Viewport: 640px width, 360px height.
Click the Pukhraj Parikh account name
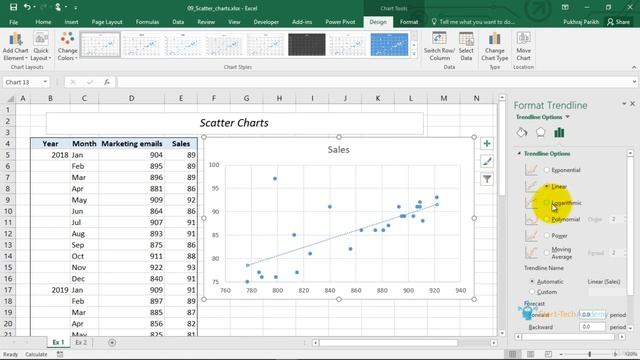point(581,22)
